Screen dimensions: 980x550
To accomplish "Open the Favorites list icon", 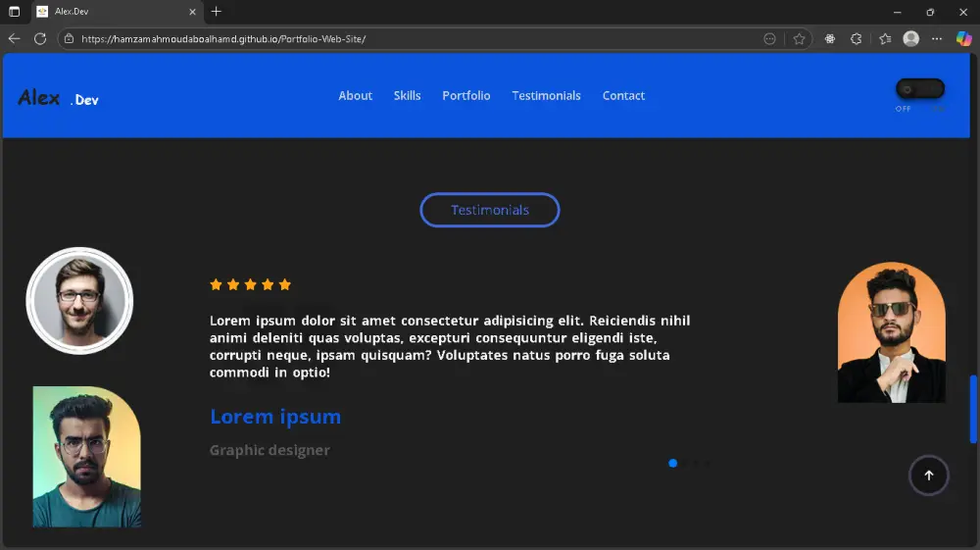I will tap(885, 39).
